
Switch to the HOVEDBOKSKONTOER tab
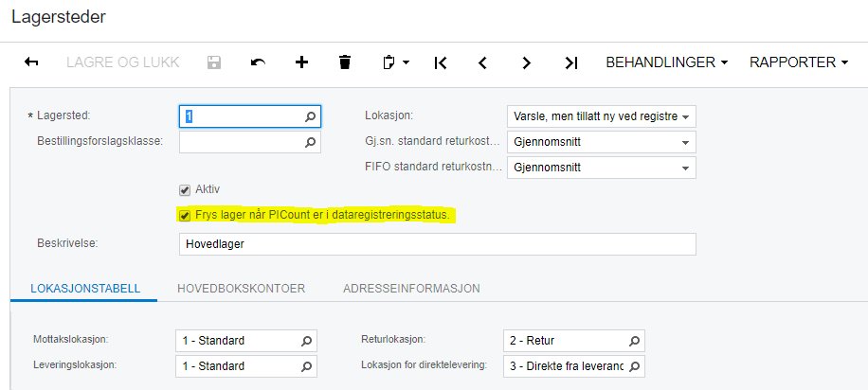[x=242, y=289]
